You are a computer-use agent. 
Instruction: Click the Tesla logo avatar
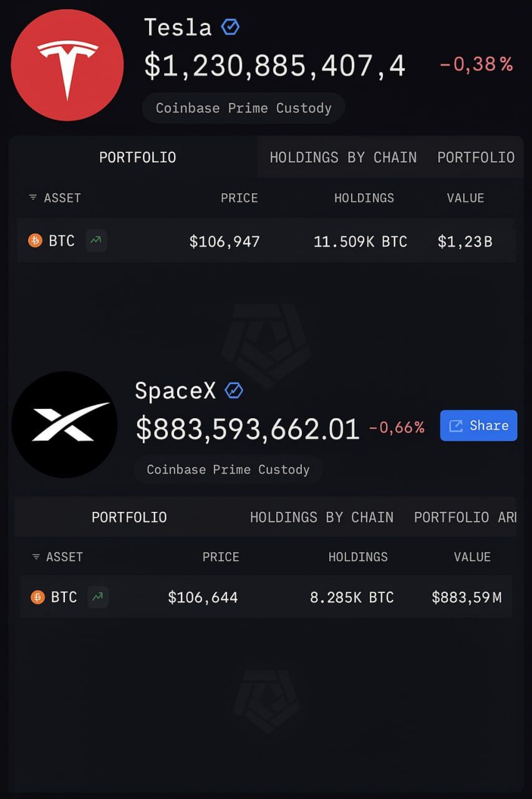point(67,65)
